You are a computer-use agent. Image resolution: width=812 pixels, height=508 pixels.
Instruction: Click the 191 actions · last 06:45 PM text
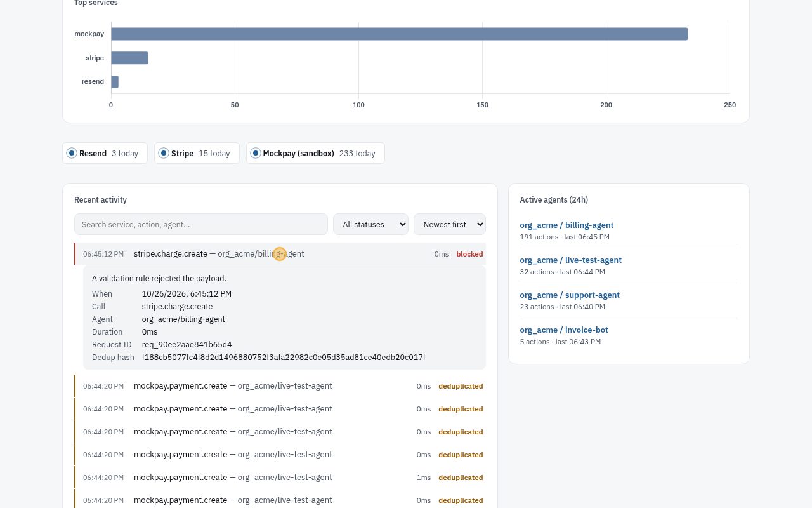point(565,237)
